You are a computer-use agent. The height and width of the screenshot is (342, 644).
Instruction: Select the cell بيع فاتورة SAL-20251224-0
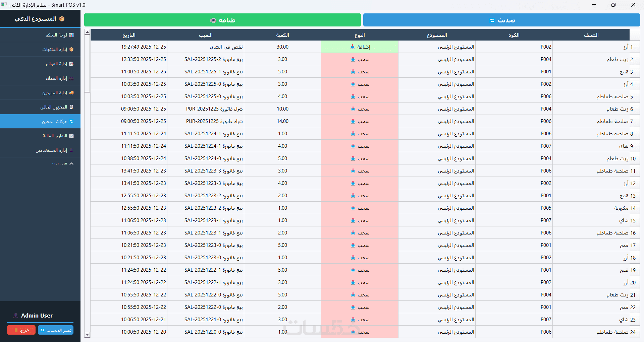(206, 158)
